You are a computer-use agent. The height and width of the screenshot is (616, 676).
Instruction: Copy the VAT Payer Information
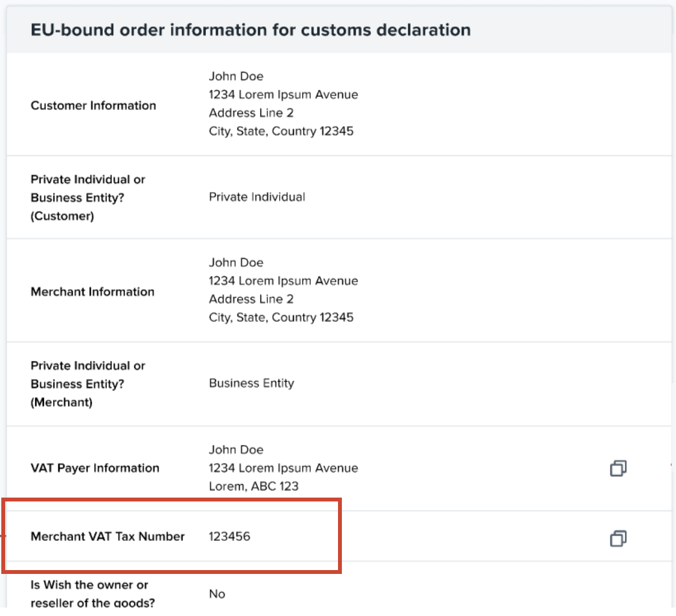(x=618, y=468)
